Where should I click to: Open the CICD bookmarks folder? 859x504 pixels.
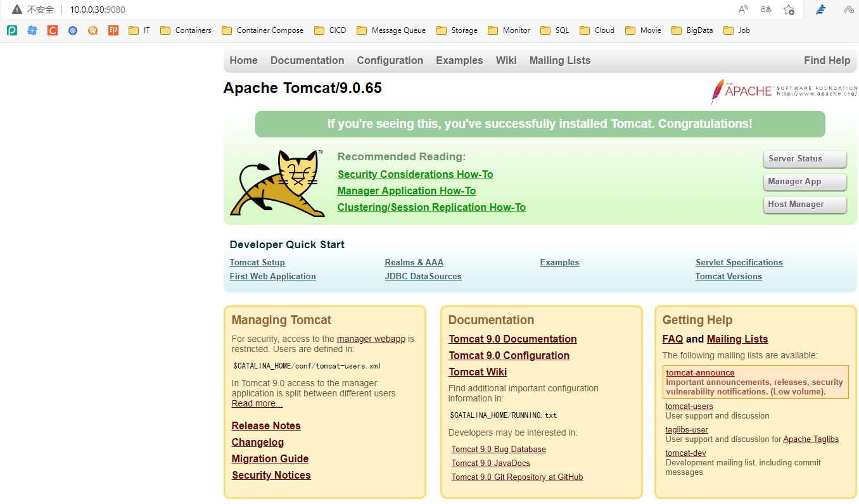tap(331, 30)
